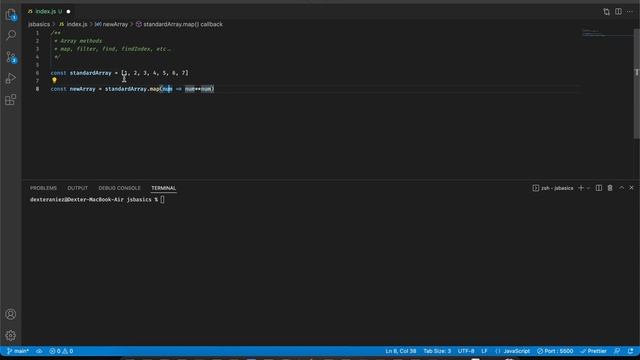The width and height of the screenshot is (640, 360).
Task: Open the Run and Debug view
Action: 11,78
